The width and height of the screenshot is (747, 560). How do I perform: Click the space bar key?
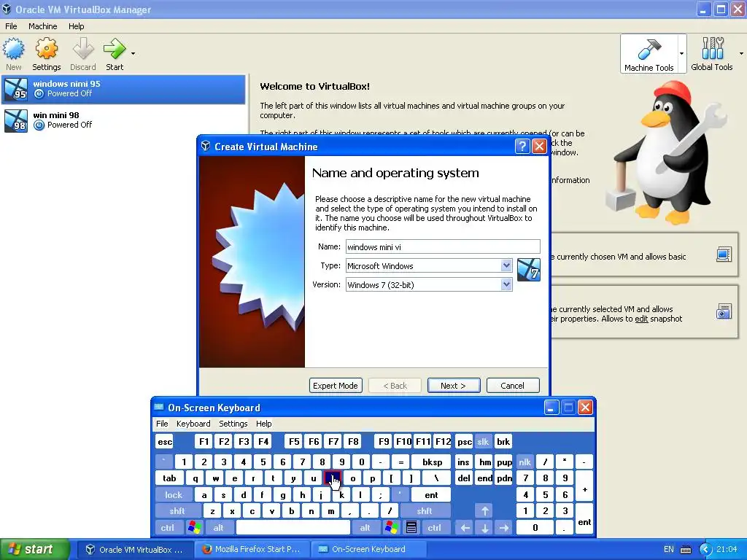293,528
